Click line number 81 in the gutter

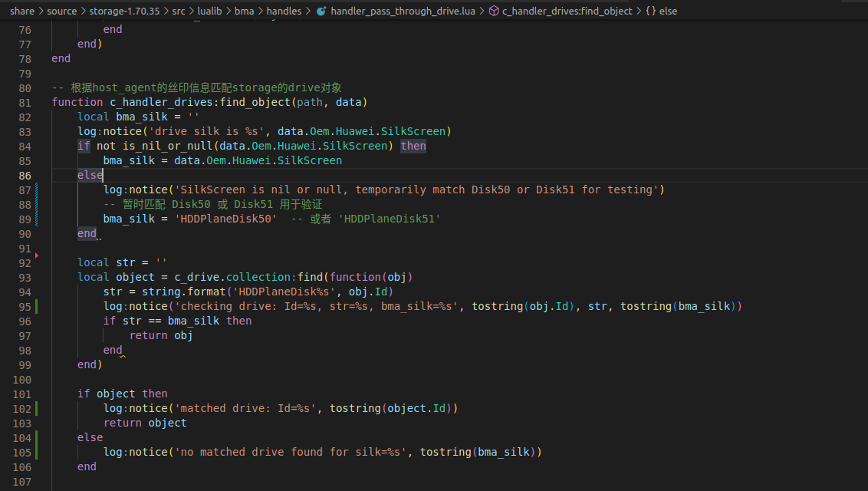click(24, 102)
